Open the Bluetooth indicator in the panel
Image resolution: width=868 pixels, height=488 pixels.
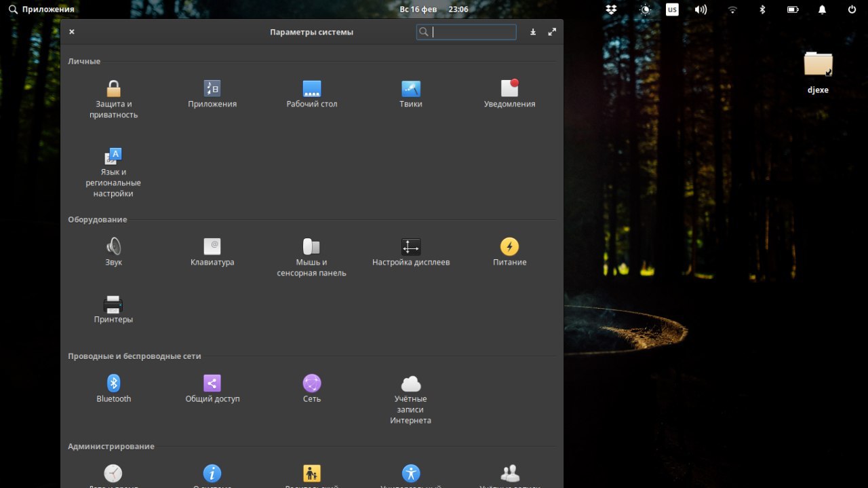coord(762,10)
